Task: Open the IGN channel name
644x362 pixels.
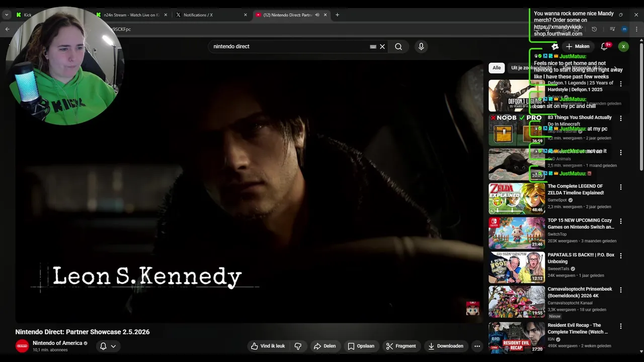Action: click(x=551, y=339)
